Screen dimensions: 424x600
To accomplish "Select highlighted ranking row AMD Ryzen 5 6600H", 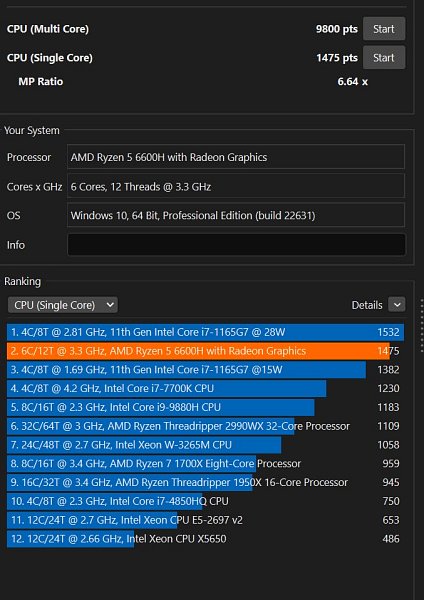I will [x=203, y=351].
